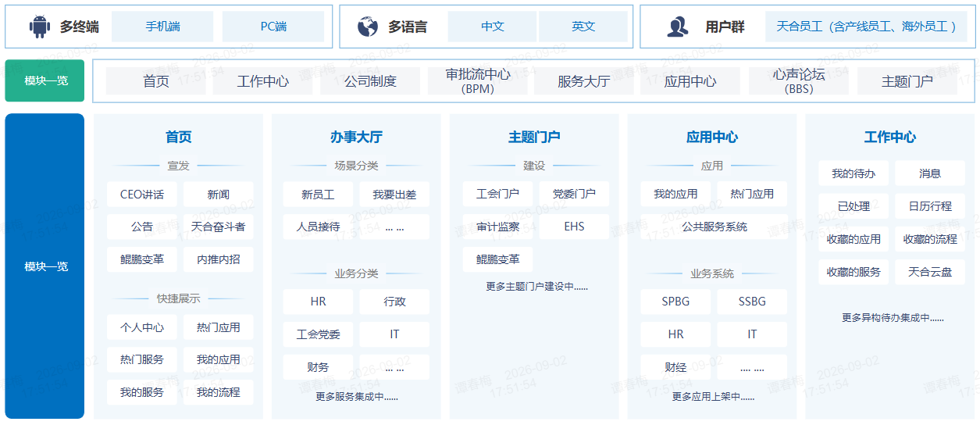Open the 天合云盘 tile

pos(930,272)
